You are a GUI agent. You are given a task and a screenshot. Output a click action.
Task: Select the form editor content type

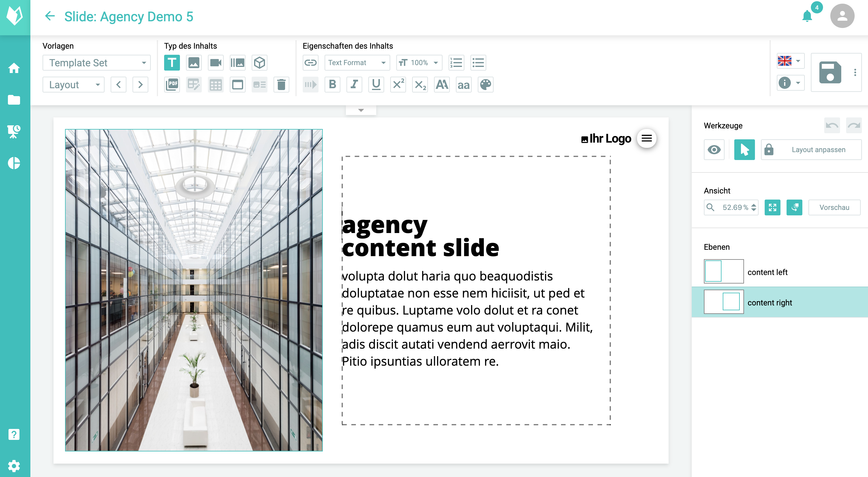[194, 84]
